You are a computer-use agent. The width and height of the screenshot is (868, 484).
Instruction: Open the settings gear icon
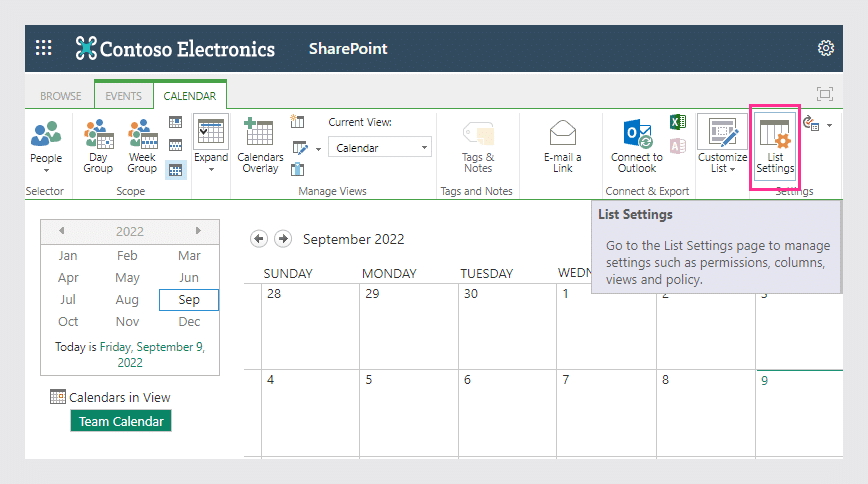point(825,48)
